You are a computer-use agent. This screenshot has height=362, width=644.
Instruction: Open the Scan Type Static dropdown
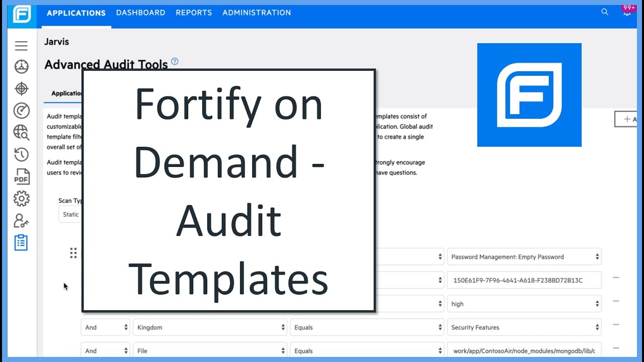[x=70, y=214]
